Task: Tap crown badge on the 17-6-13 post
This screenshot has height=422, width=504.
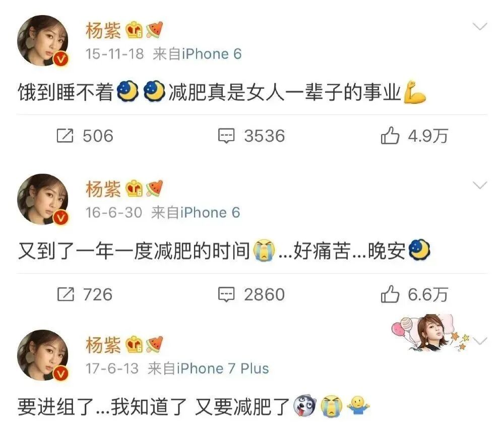Action: (x=134, y=344)
